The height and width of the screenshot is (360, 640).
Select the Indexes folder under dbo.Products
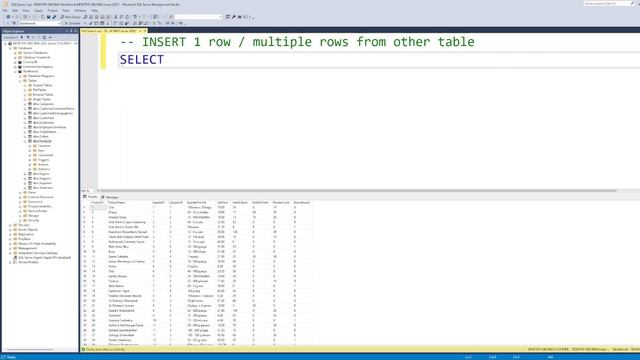pyautogui.click(x=43, y=164)
